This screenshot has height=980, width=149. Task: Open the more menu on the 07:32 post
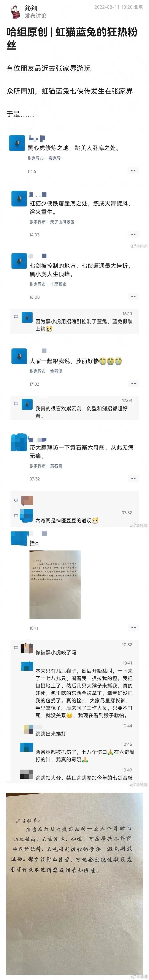point(133,478)
